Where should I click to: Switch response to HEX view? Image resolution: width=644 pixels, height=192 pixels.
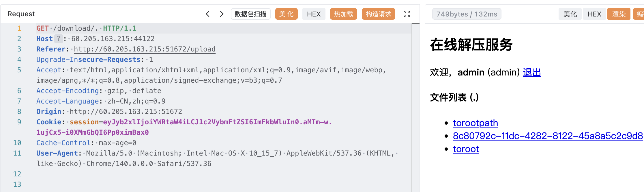pyautogui.click(x=594, y=14)
